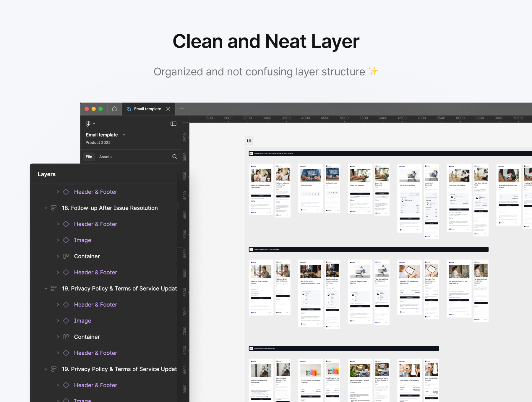Toggle the sidebar panel layout icon
Viewport: 532px width, 402px height.
click(173, 124)
